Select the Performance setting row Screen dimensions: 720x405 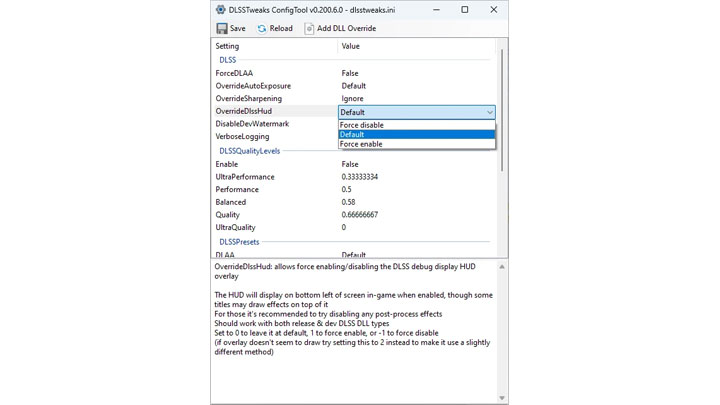coord(237,189)
